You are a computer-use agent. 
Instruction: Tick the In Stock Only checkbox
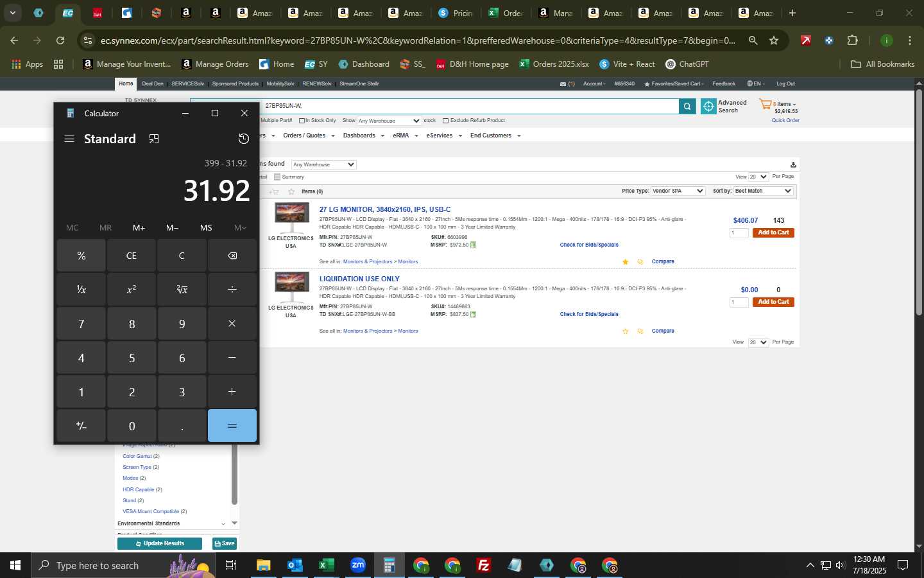click(x=302, y=121)
